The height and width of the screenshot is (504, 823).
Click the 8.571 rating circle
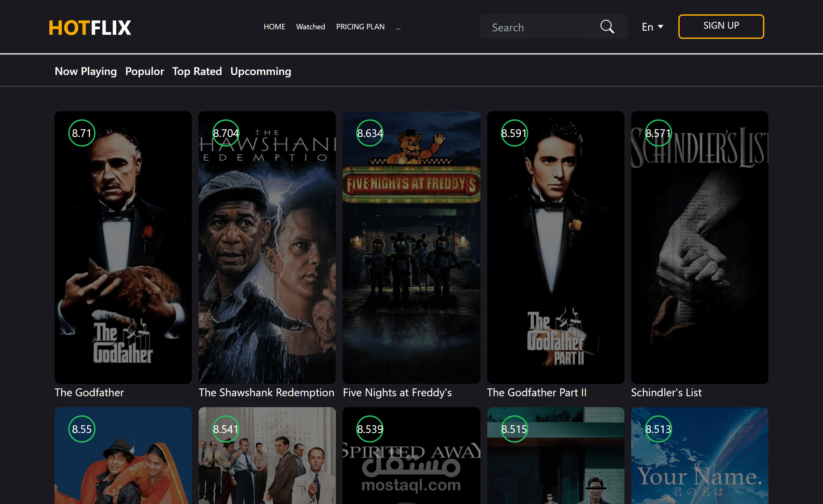[x=658, y=133]
